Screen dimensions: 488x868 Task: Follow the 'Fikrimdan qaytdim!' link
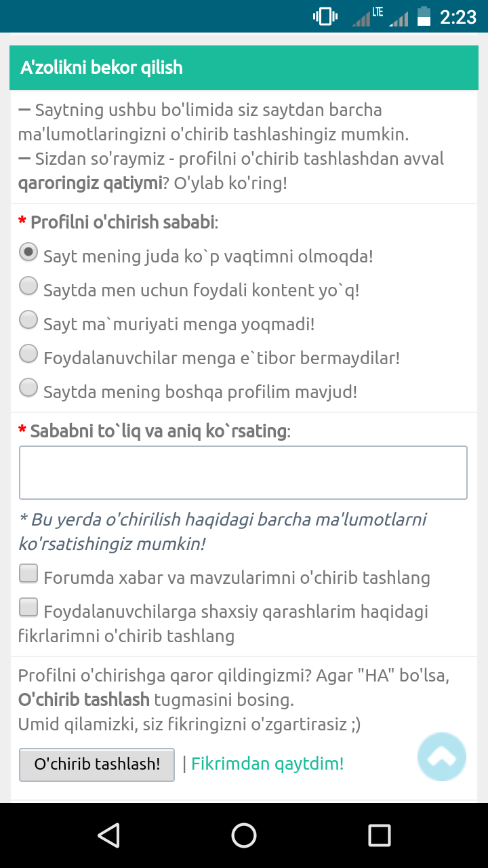[267, 764]
